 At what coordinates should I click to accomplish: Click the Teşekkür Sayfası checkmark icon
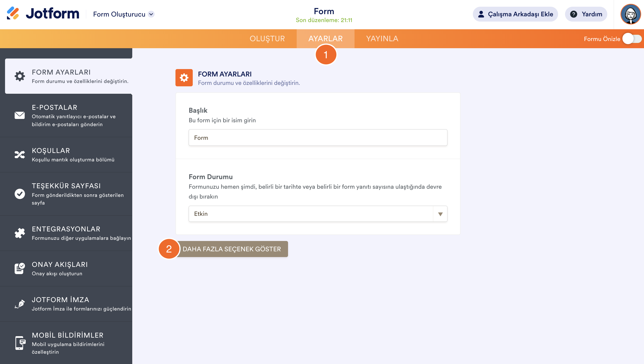pos(20,194)
